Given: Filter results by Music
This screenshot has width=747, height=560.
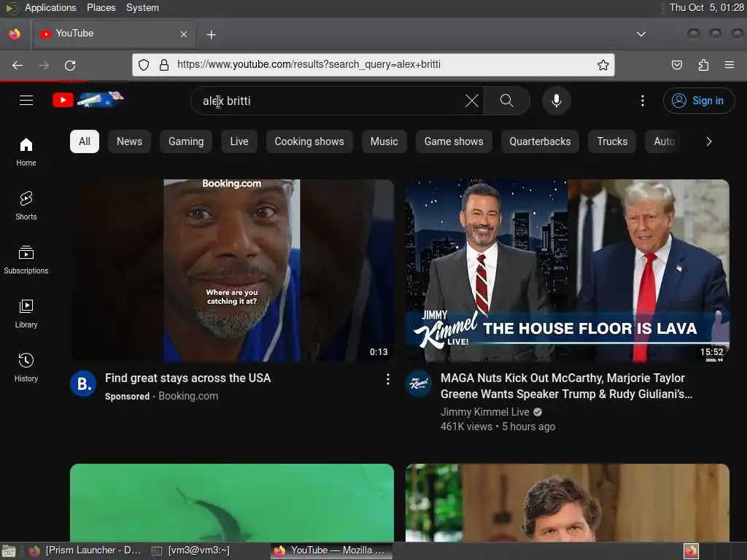Looking at the screenshot, I should point(384,141).
